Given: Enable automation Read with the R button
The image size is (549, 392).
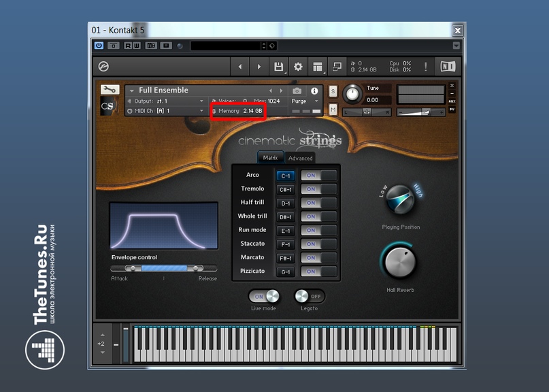Looking at the screenshot, I should (x=128, y=46).
